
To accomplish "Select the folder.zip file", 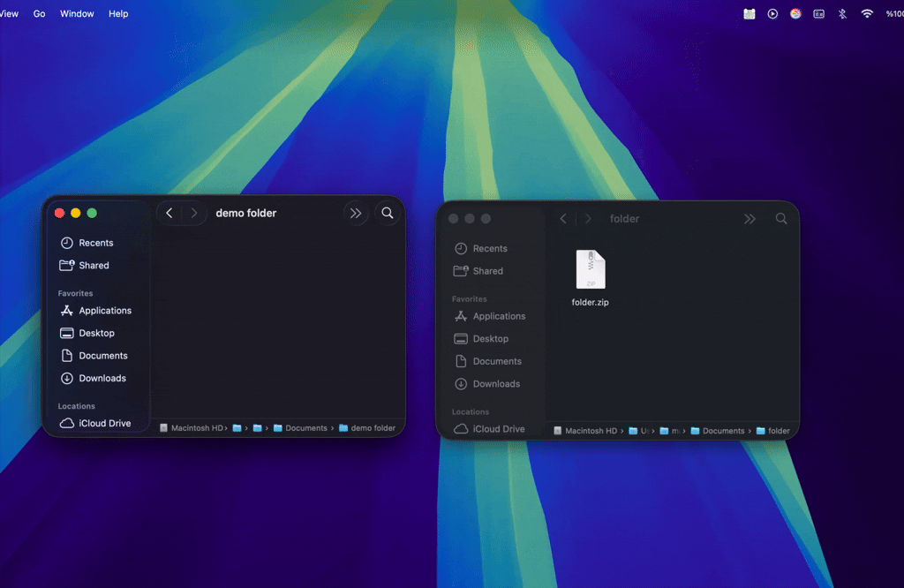I will (x=591, y=278).
